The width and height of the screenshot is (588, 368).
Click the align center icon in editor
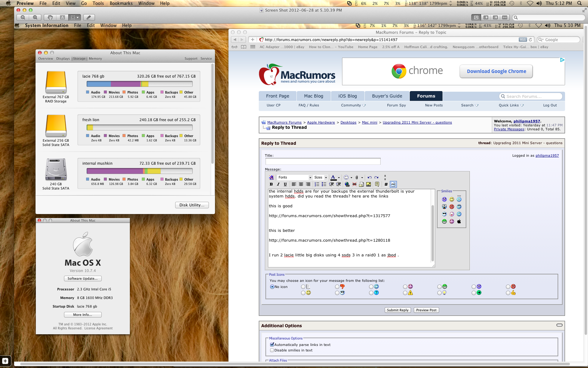[x=301, y=184]
